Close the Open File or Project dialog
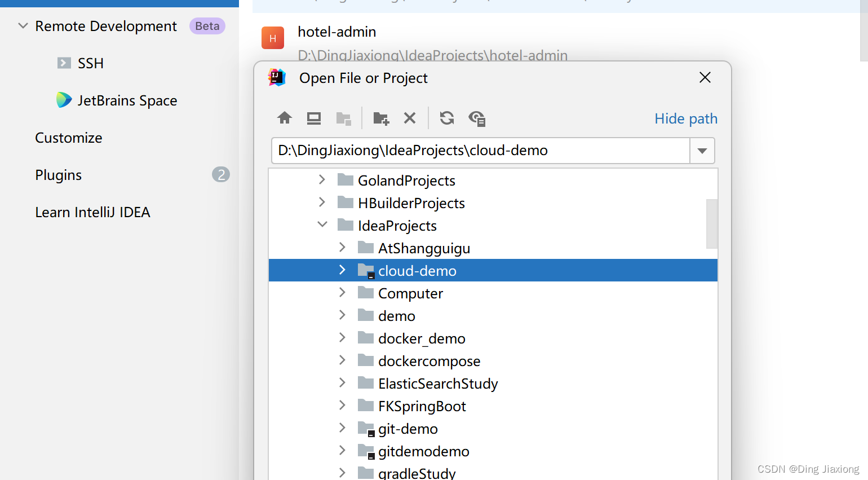The image size is (868, 480). [705, 77]
